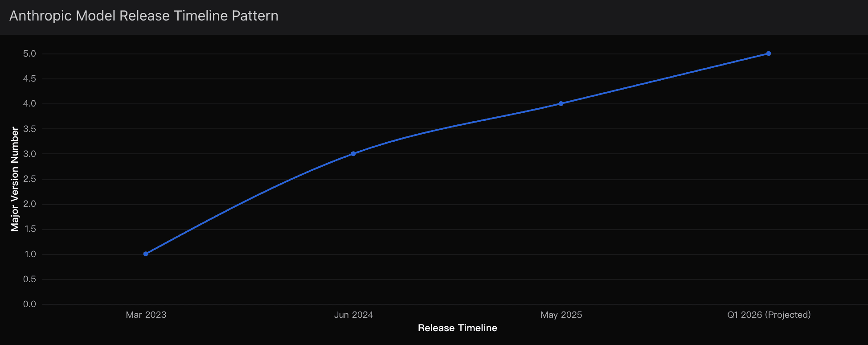This screenshot has height=345, width=868.
Task: Click the 3.5 y-axis tick label
Action: pos(29,129)
